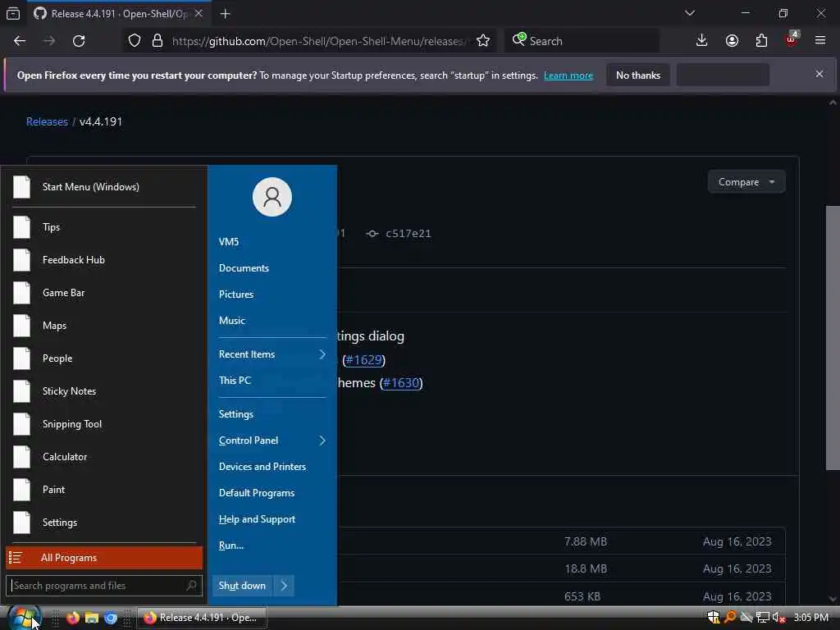Launch Snipping Tool from the start menu
The width and height of the screenshot is (840, 630).
point(104,424)
